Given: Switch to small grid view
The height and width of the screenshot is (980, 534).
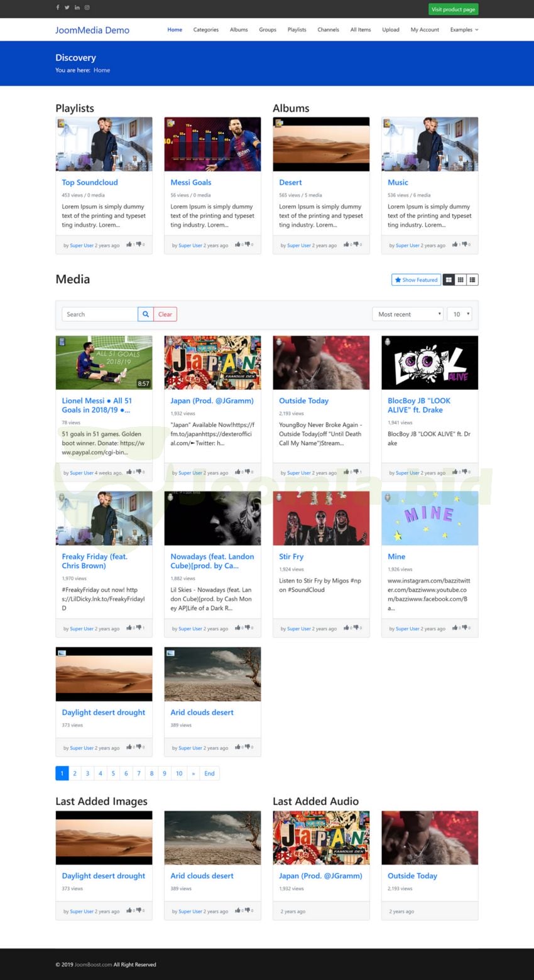Looking at the screenshot, I should 460,280.
